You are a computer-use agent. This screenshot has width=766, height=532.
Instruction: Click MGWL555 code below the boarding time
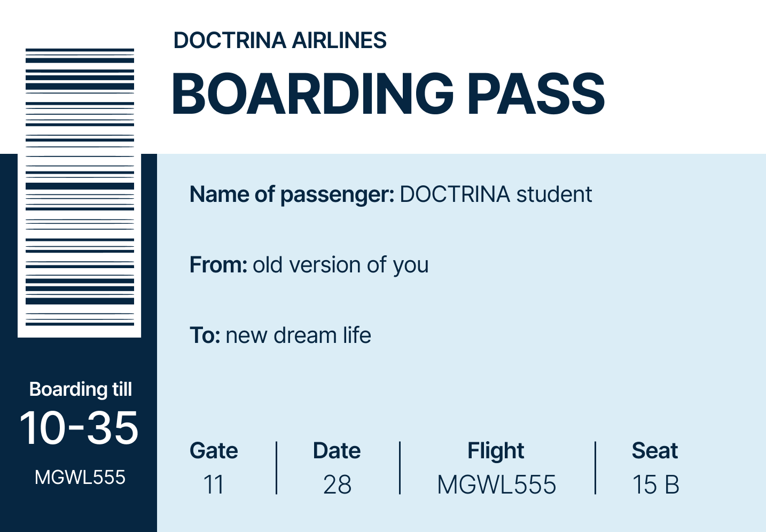pyautogui.click(x=80, y=477)
